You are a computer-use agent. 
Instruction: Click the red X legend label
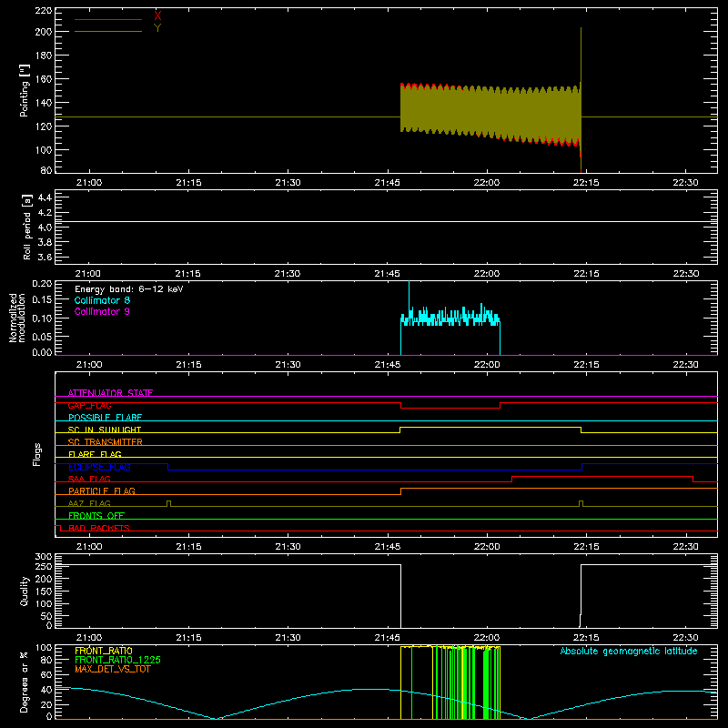coord(157,16)
